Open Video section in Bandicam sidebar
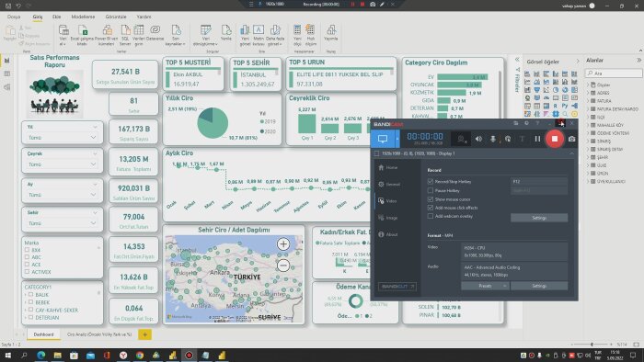 coord(387,201)
